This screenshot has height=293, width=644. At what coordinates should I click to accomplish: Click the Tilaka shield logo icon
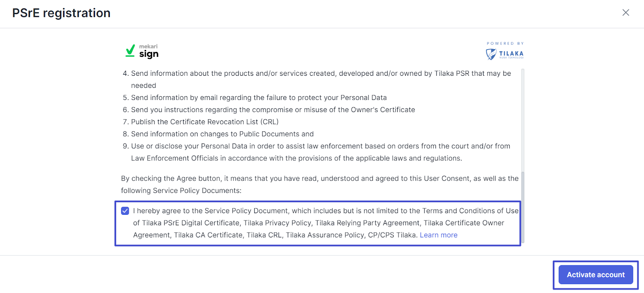(x=491, y=54)
